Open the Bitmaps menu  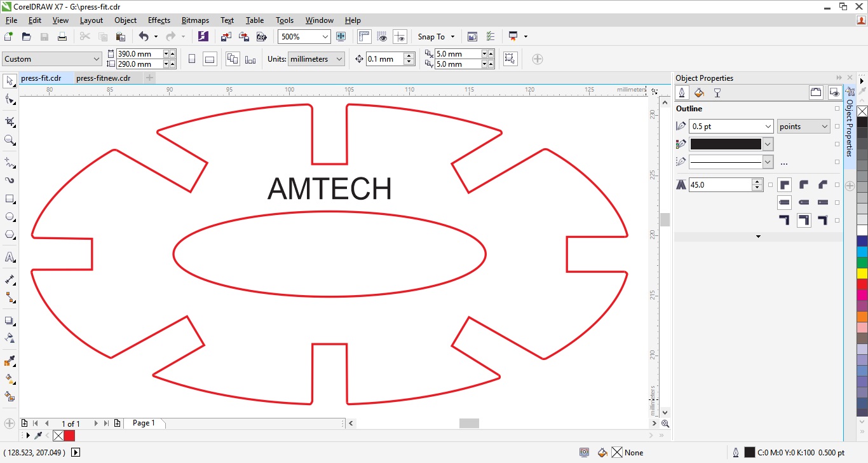point(195,20)
